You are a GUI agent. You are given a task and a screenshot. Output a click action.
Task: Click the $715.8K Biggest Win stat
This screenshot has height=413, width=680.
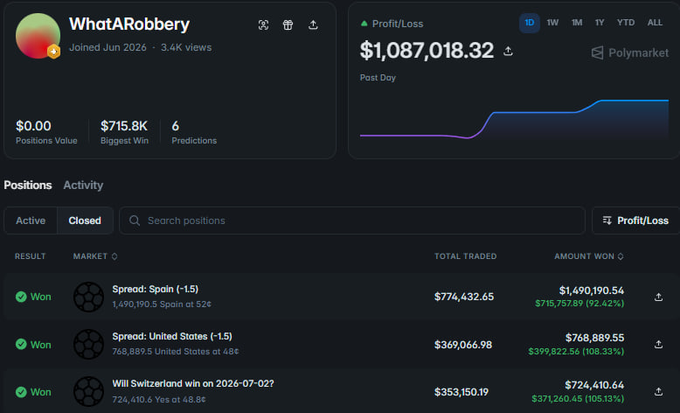click(x=124, y=126)
